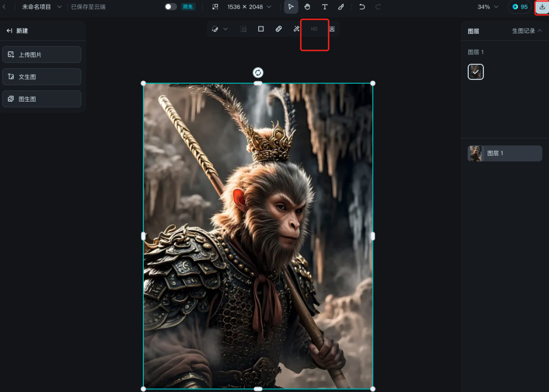Collapse the 生图记录 panel
The width and height of the screenshot is (549, 392).
tap(527, 31)
